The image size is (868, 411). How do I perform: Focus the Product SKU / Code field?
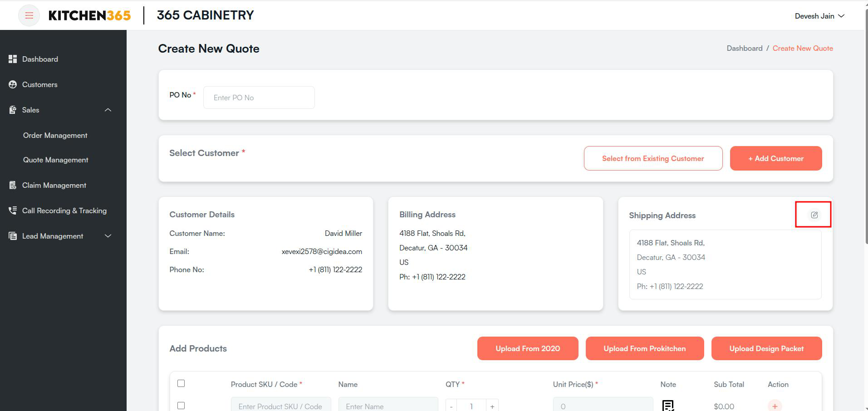click(x=281, y=405)
